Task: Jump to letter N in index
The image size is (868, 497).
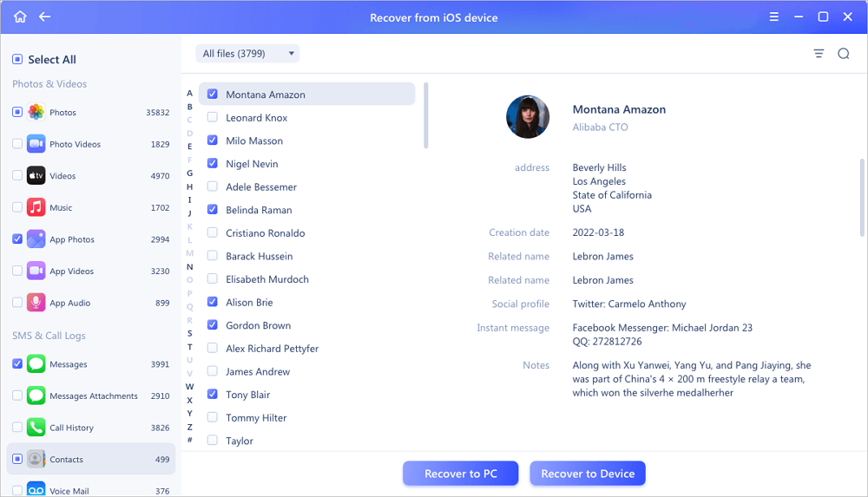Action: 189,267
